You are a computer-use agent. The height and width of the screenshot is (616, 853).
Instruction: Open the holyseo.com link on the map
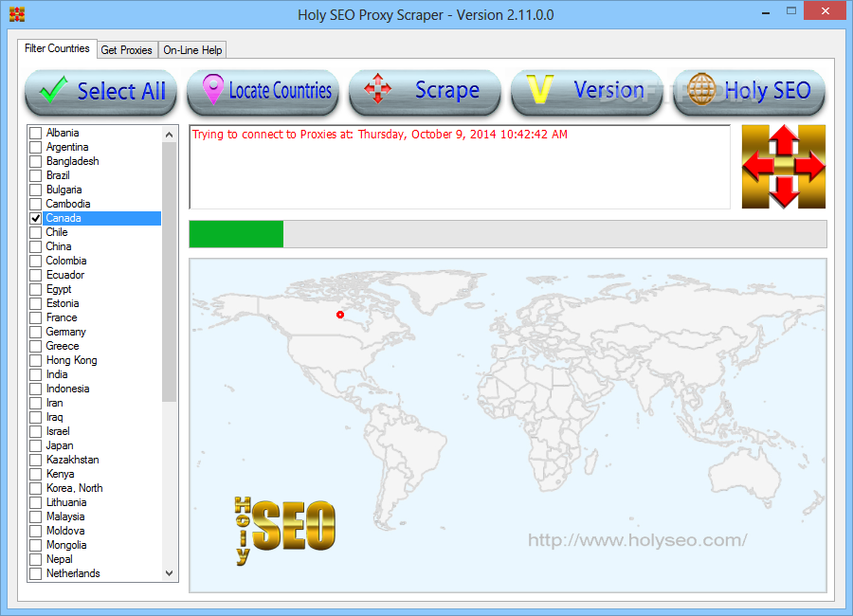tap(637, 540)
